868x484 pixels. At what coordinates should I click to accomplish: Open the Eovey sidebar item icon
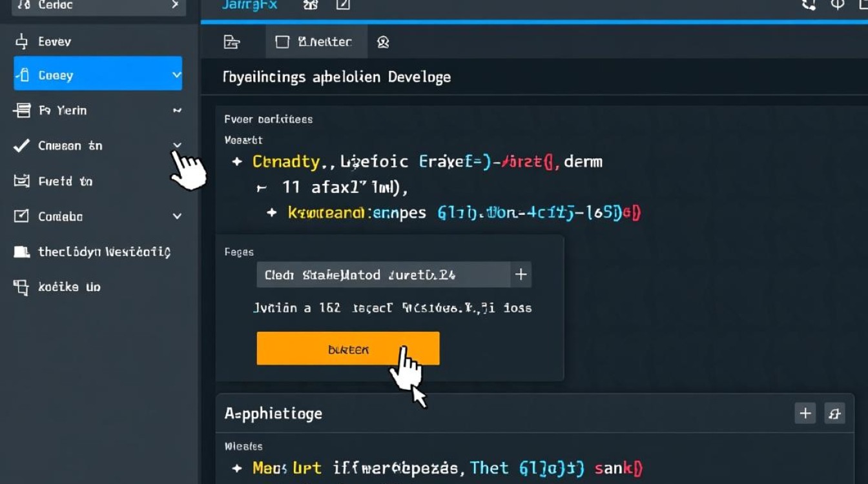click(21, 41)
